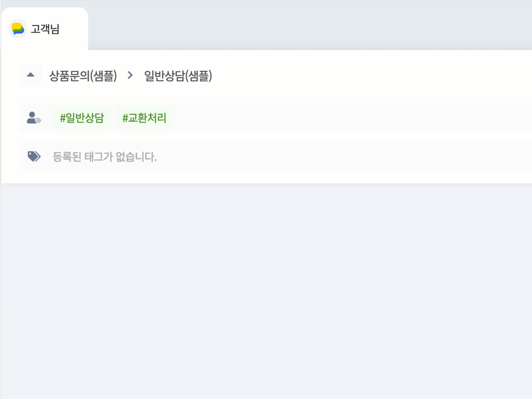Select the #일반상담 customer tag
This screenshot has height=399, width=532.
(x=82, y=118)
